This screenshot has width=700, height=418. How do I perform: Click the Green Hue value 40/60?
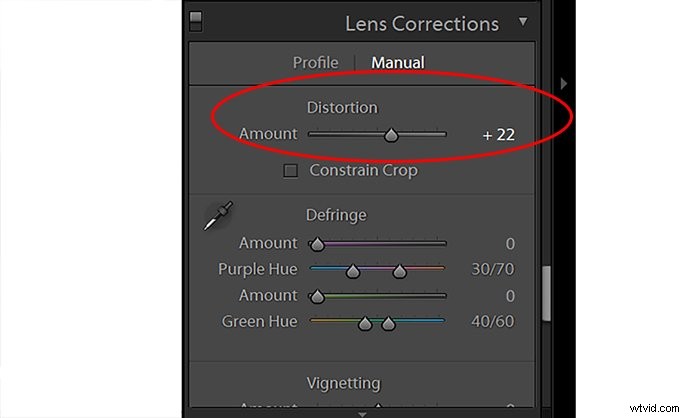pyautogui.click(x=492, y=322)
